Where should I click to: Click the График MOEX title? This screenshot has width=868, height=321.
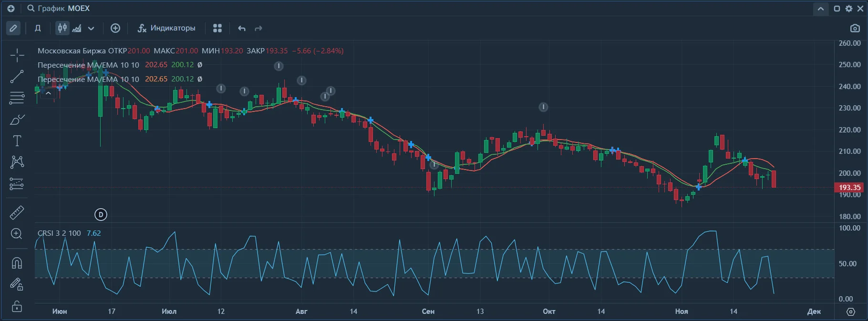[63, 9]
